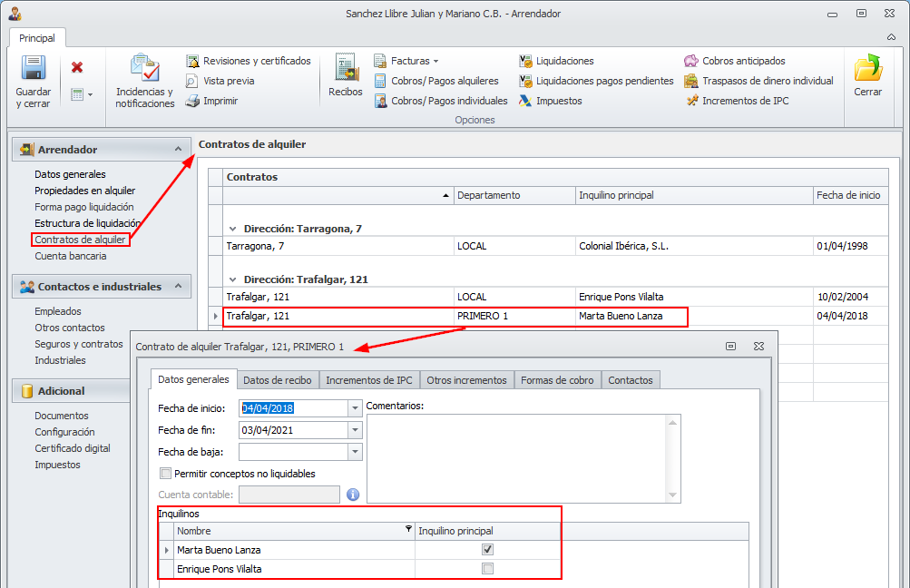Open Cuenta bancaria link

click(70, 256)
